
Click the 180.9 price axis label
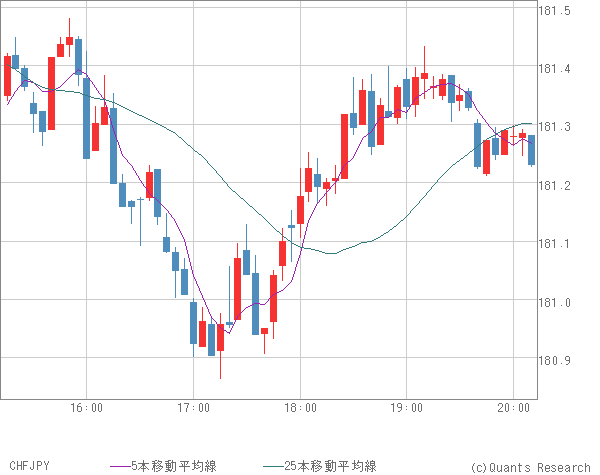(x=554, y=361)
